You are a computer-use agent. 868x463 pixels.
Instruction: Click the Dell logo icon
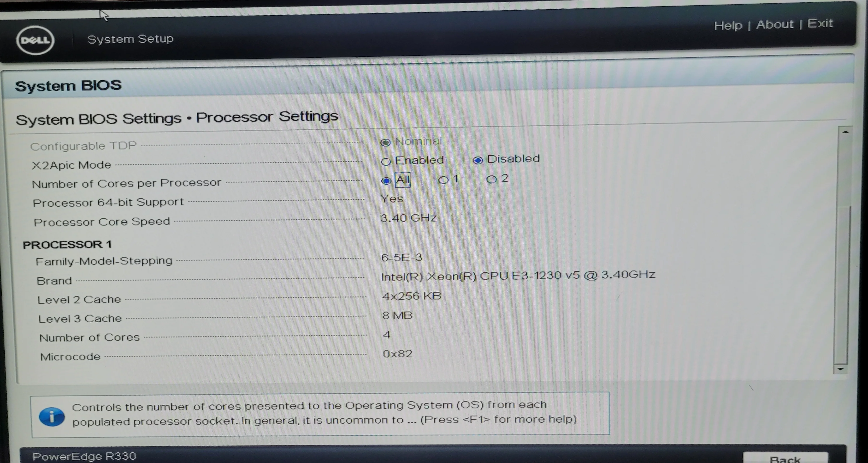(35, 40)
